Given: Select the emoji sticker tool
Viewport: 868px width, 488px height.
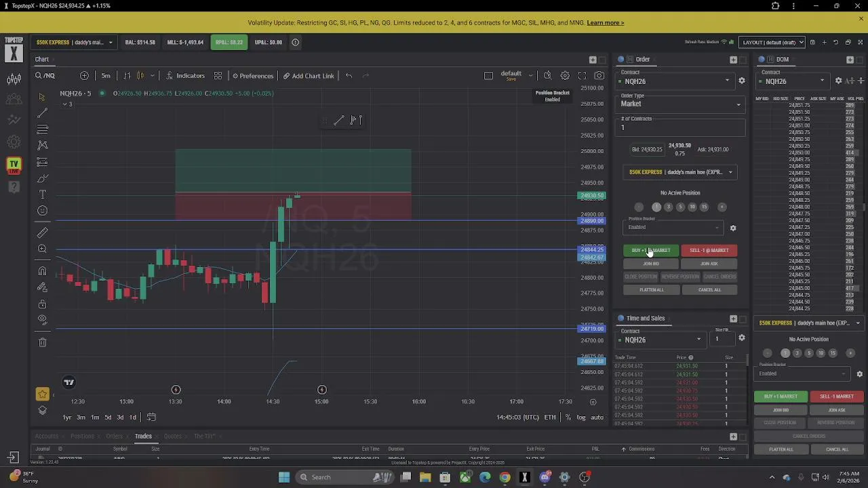Looking at the screenshot, I should (x=42, y=211).
